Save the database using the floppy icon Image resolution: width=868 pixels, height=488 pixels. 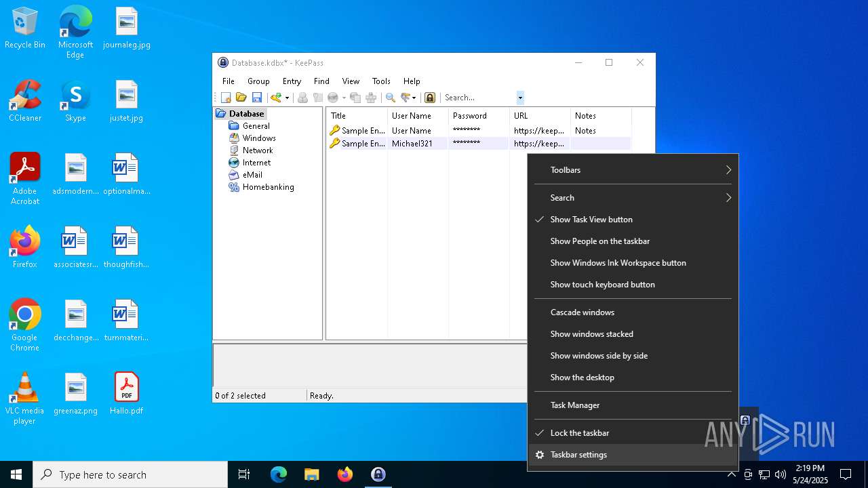pyautogui.click(x=257, y=98)
